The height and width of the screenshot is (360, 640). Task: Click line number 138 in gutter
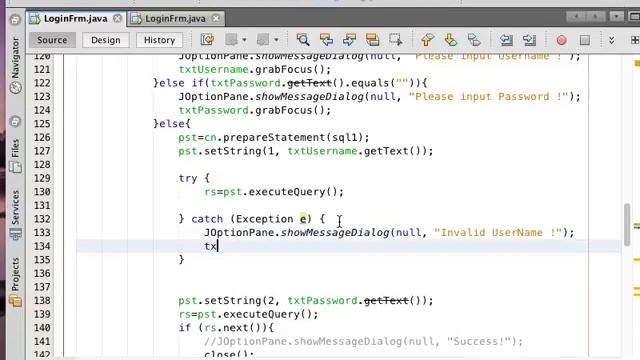[42, 301]
